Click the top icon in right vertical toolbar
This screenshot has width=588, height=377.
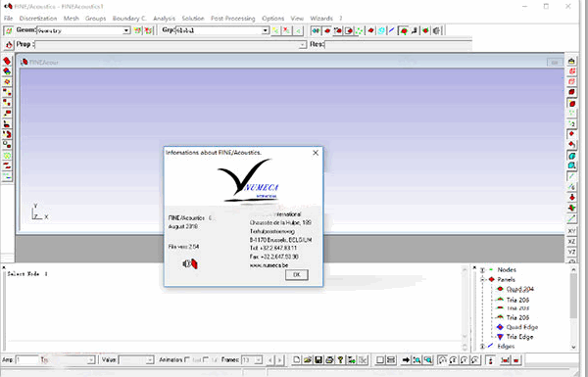click(x=571, y=61)
